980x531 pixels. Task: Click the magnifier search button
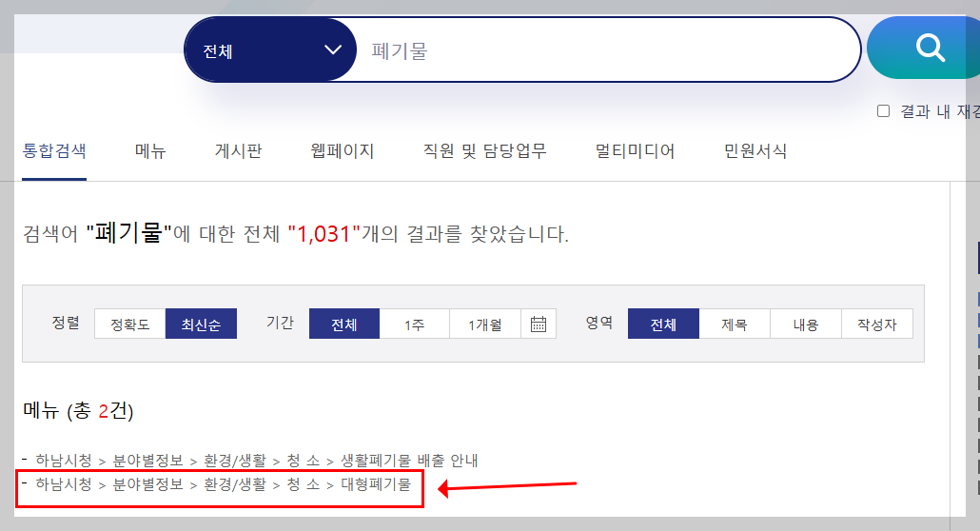[x=925, y=48]
